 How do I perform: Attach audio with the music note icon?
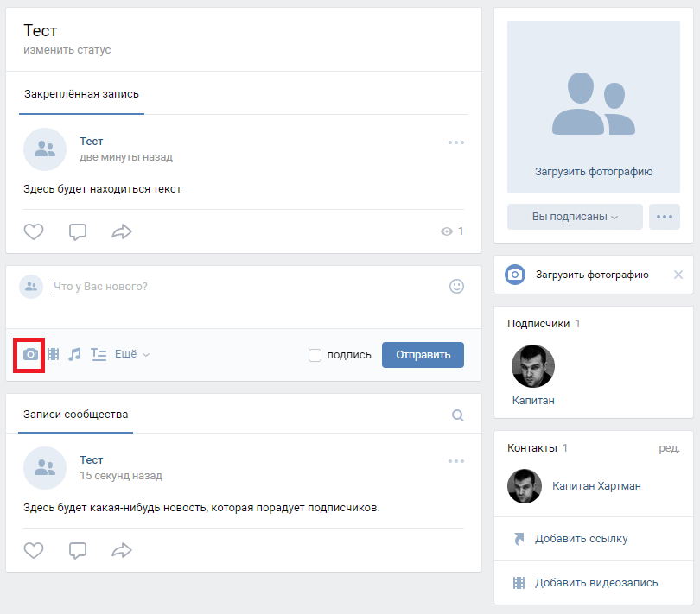coord(75,354)
